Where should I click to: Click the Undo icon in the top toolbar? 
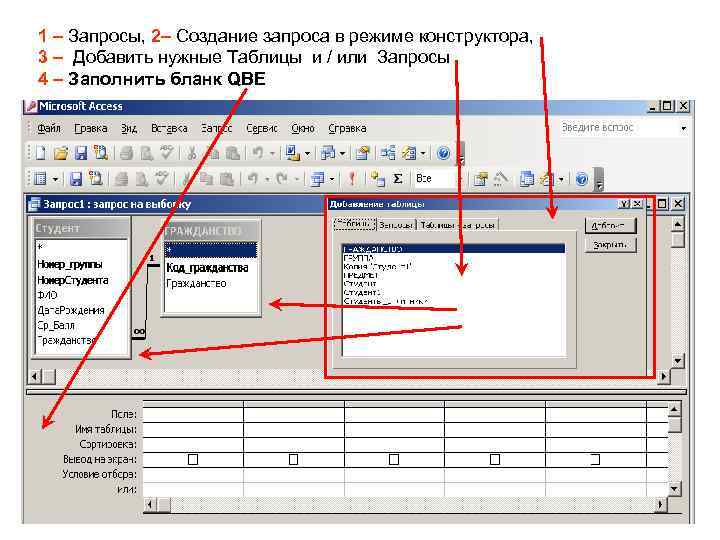pos(258,153)
